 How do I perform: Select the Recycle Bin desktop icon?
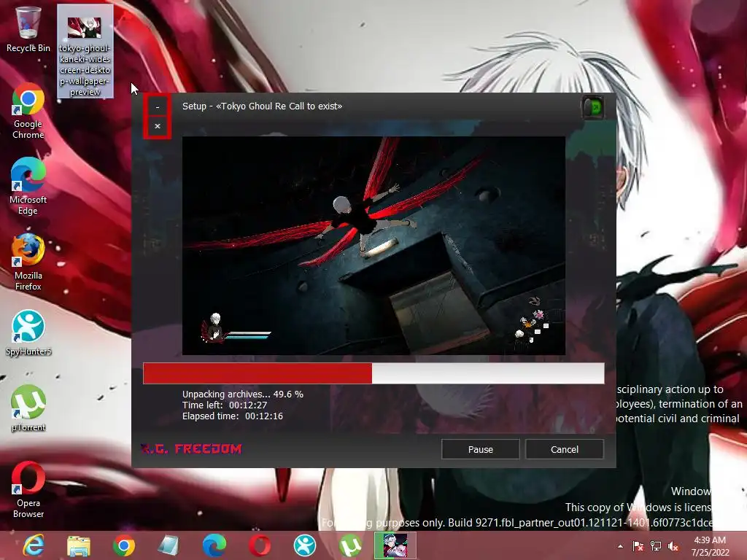coord(28,29)
